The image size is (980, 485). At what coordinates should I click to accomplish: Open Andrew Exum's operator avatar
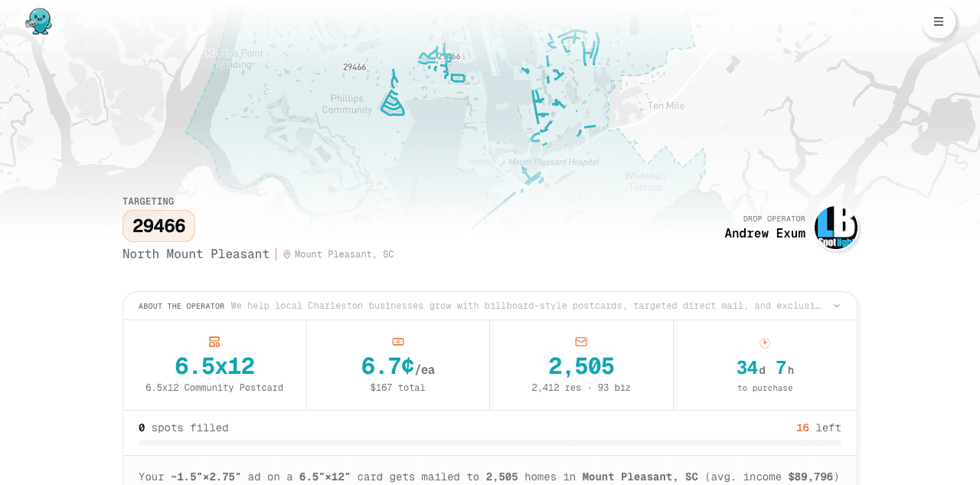click(x=836, y=228)
